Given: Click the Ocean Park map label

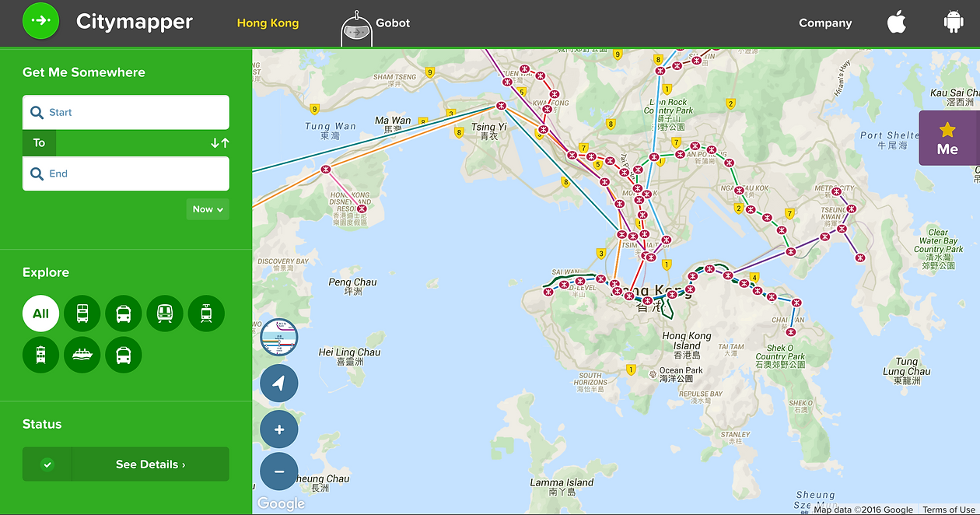Looking at the screenshot, I should tap(681, 374).
